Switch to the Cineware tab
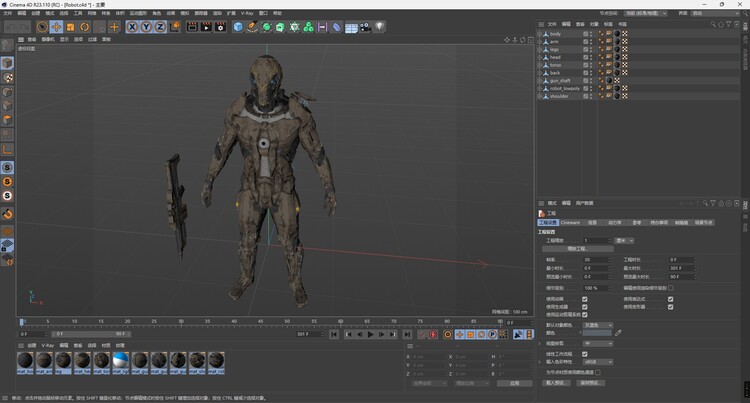 click(570, 222)
